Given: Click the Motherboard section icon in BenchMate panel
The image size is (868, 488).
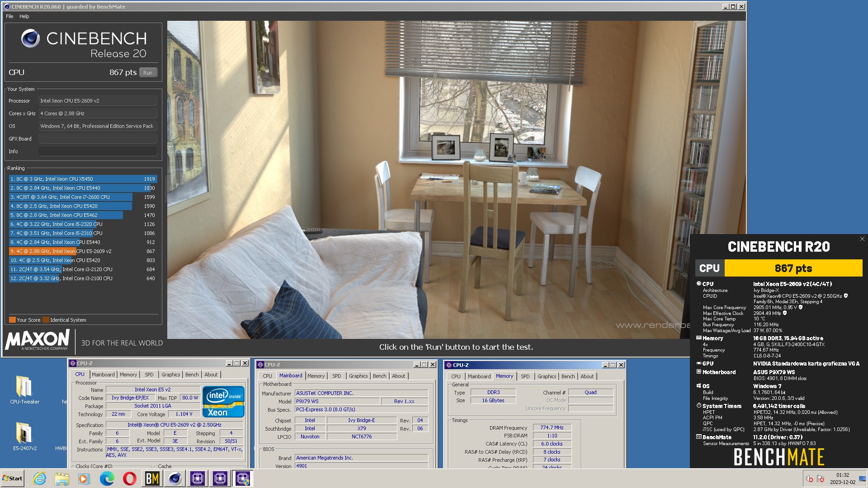Looking at the screenshot, I should click(x=698, y=372).
